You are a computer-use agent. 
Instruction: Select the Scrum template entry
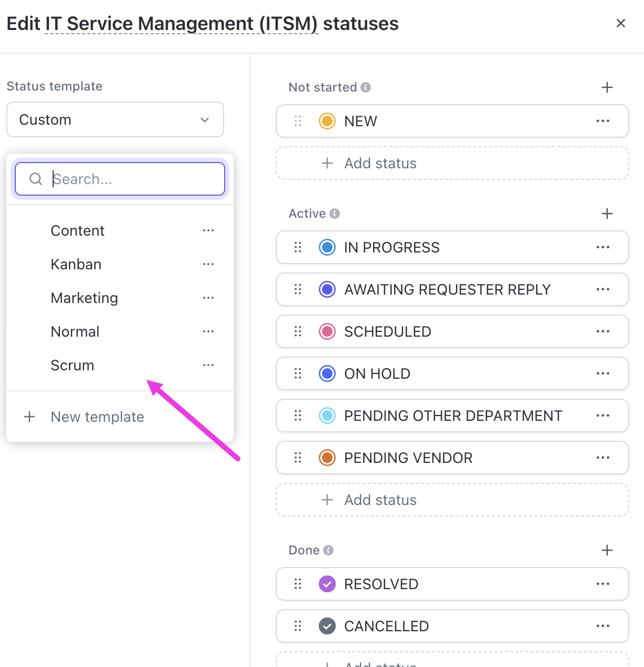pos(72,365)
